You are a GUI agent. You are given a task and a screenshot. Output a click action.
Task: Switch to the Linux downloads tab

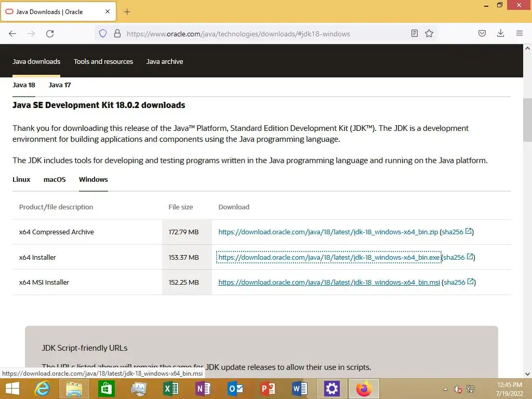(x=21, y=179)
